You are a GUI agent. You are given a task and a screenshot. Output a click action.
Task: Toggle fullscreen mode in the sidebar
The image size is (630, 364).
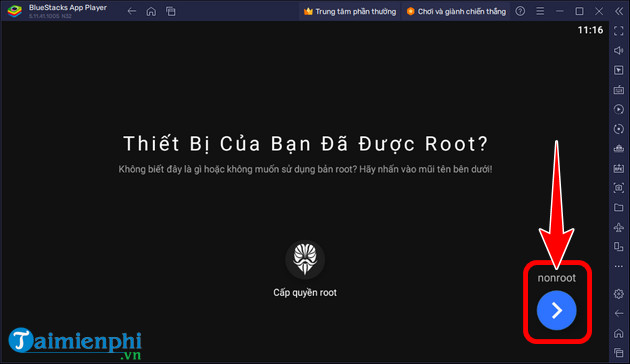[x=619, y=31]
